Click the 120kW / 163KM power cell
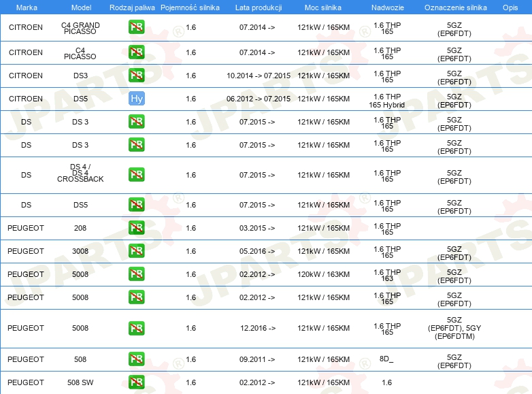This screenshot has width=532, height=394. [x=323, y=274]
